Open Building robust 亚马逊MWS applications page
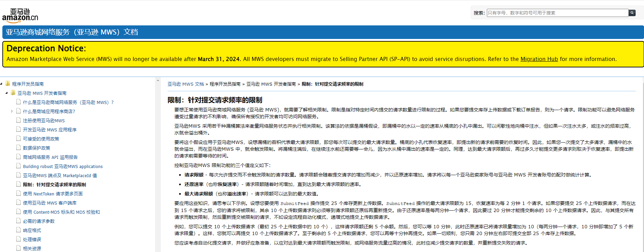The width and height of the screenshot is (644, 252). click(x=63, y=166)
